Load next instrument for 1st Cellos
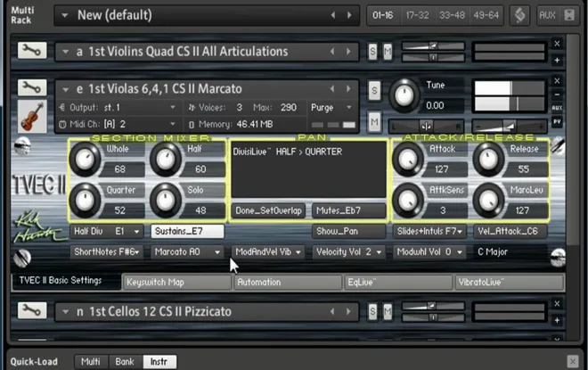Screen dimensions: 588x370 [x=348, y=311]
